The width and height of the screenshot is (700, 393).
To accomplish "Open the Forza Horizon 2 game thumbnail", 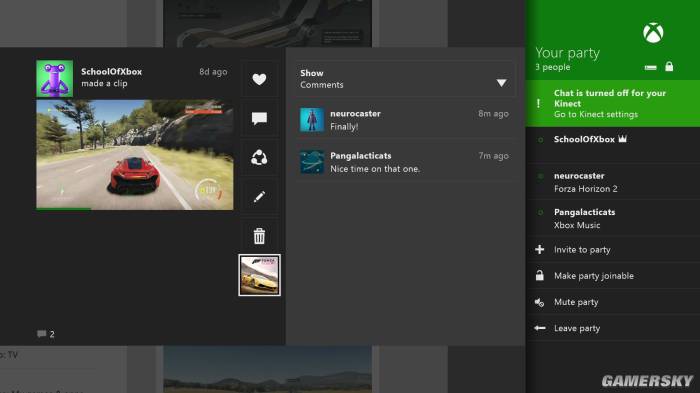I will [259, 275].
